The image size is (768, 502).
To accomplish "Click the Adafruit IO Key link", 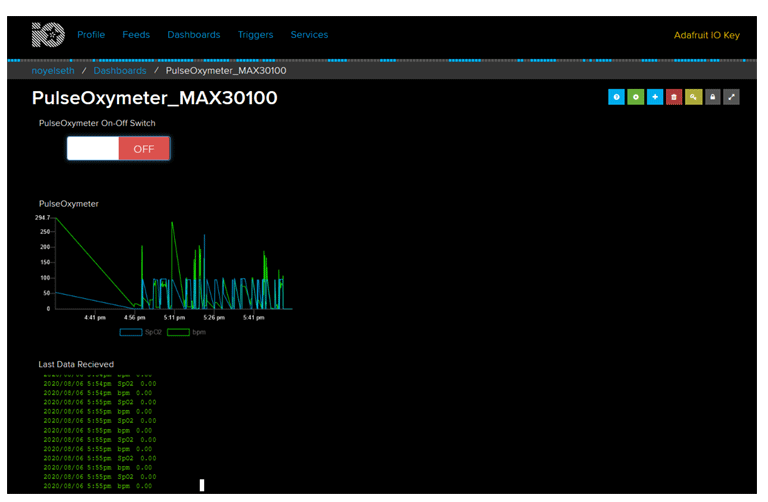I will (x=706, y=36).
